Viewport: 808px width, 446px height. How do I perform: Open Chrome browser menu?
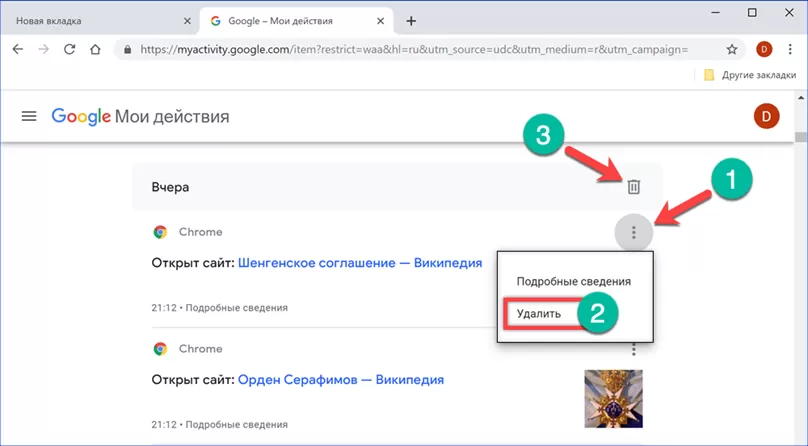(x=789, y=48)
